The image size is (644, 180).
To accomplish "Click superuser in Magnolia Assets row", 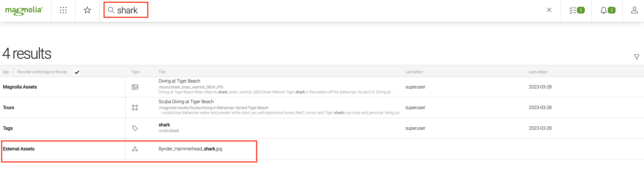I will pyautogui.click(x=415, y=87).
